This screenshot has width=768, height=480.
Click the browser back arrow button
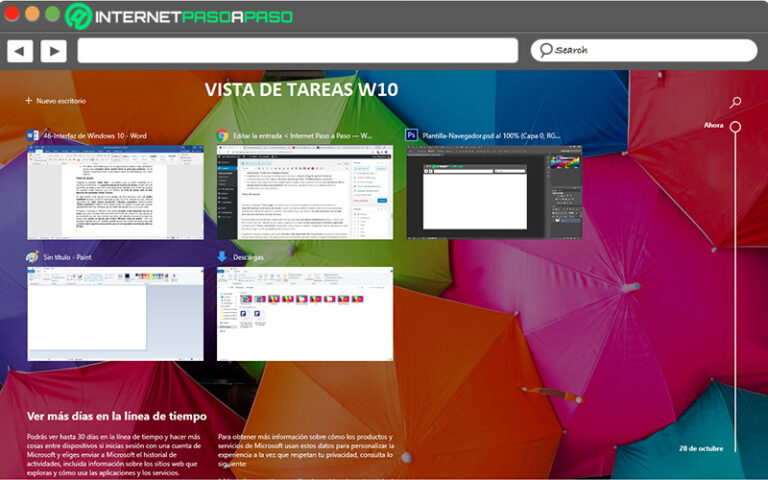(20, 51)
